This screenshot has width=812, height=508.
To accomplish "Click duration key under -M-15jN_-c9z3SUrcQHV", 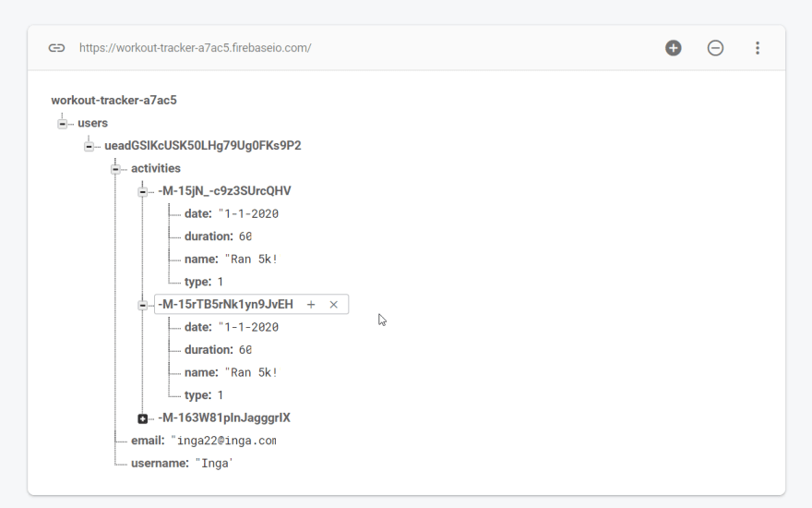I will [x=209, y=236].
